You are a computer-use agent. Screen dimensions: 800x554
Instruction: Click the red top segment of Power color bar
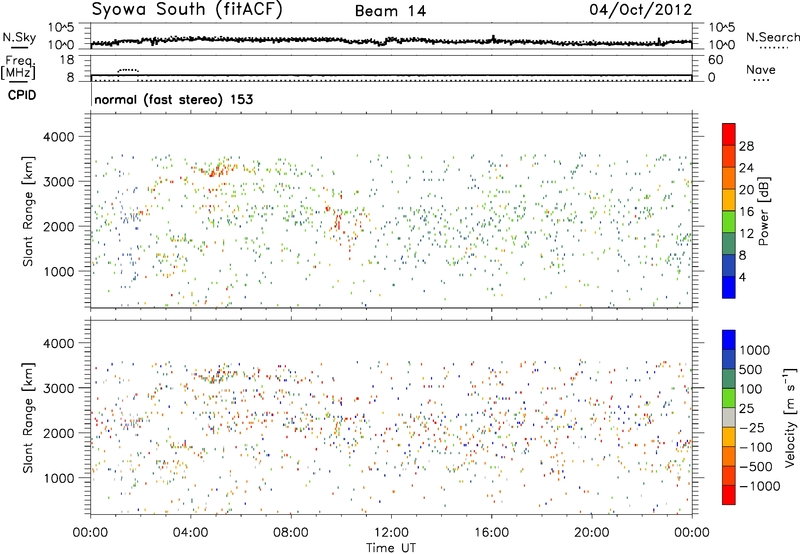(x=729, y=134)
